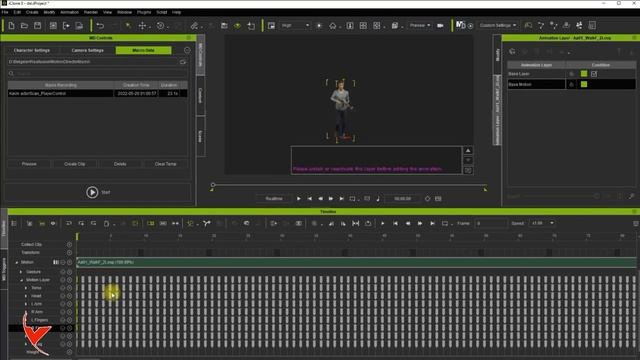Viewport: 640px width, 360px height.
Task: Click the scroll up arrow beside the message box
Action: coord(468,151)
